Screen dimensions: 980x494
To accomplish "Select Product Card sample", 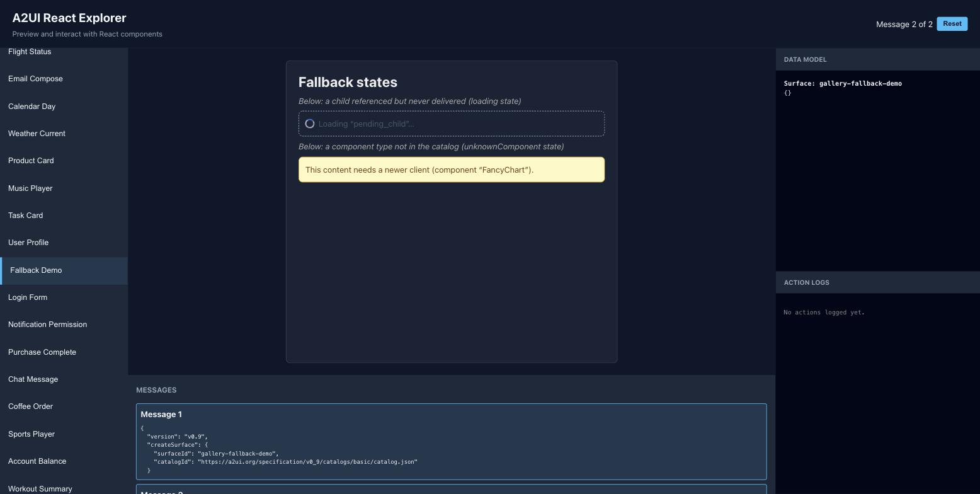I will pyautogui.click(x=64, y=161).
